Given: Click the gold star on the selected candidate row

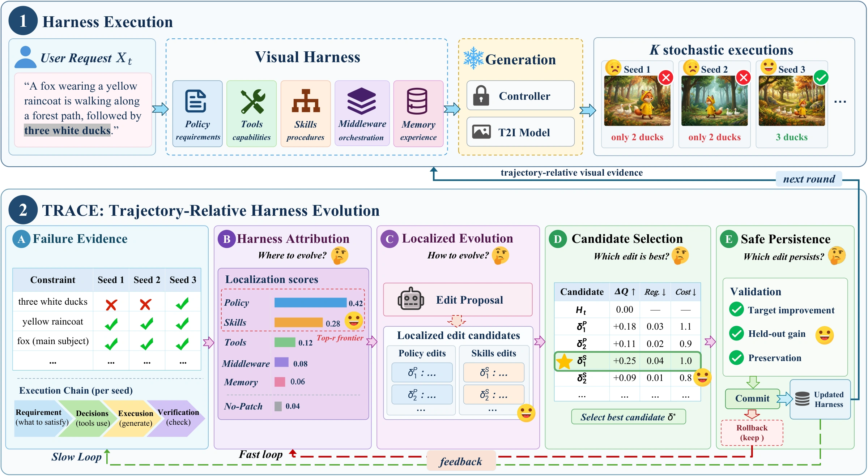Looking at the screenshot, I should 564,361.
